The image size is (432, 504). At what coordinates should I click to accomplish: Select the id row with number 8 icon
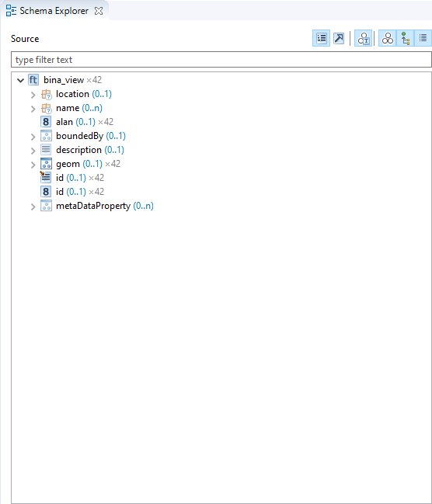tap(72, 192)
